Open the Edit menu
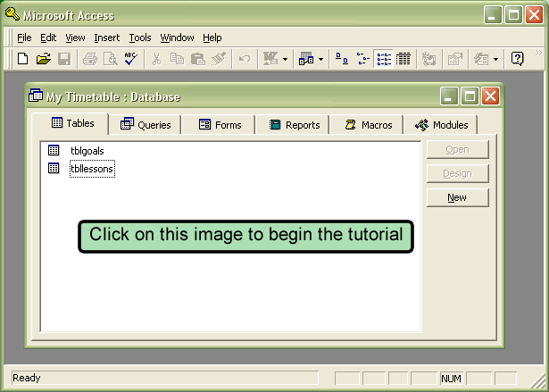 coord(48,38)
